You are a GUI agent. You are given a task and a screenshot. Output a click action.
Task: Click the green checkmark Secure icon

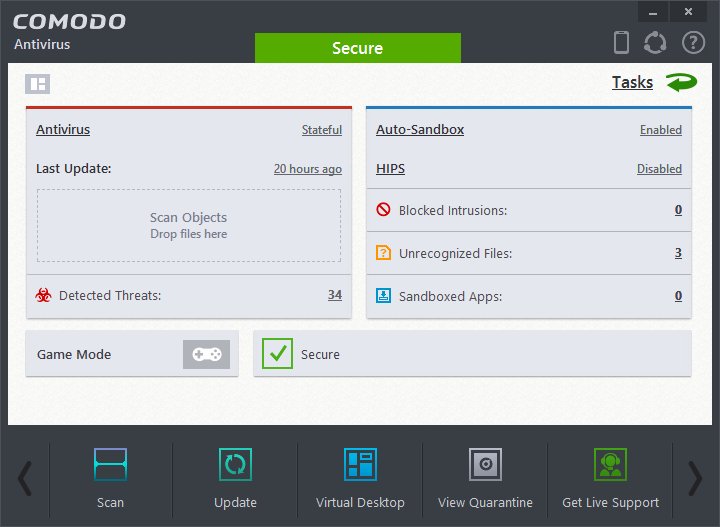click(277, 353)
